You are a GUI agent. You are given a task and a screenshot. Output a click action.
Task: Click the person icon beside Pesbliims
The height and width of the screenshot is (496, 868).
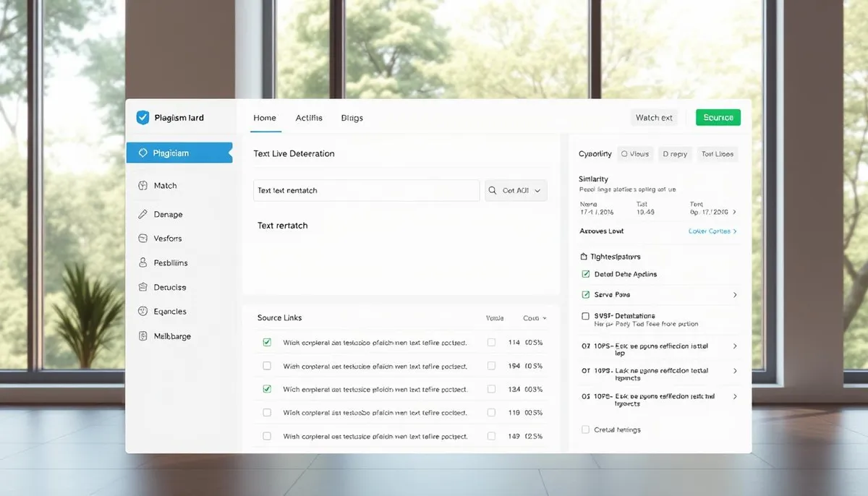tap(142, 263)
